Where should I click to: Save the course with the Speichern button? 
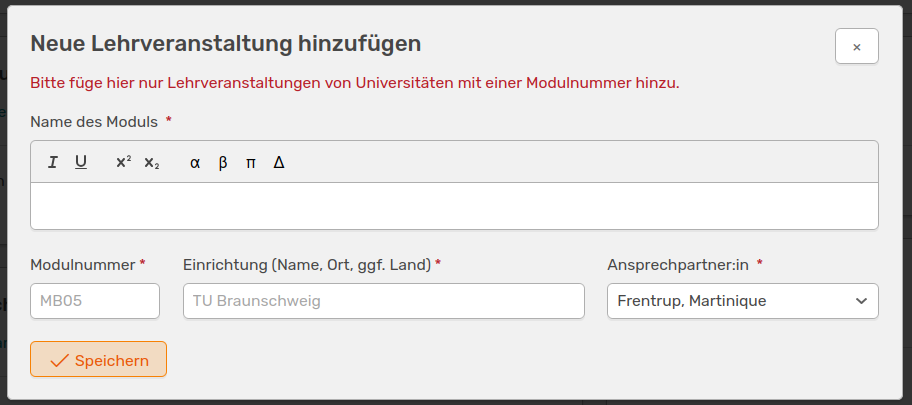(98, 360)
